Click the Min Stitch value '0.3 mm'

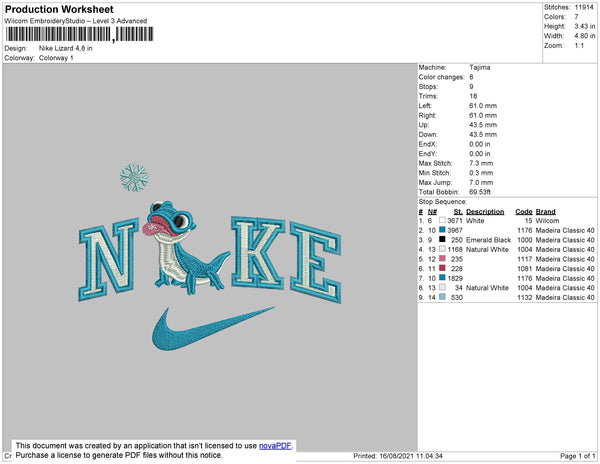tap(481, 173)
